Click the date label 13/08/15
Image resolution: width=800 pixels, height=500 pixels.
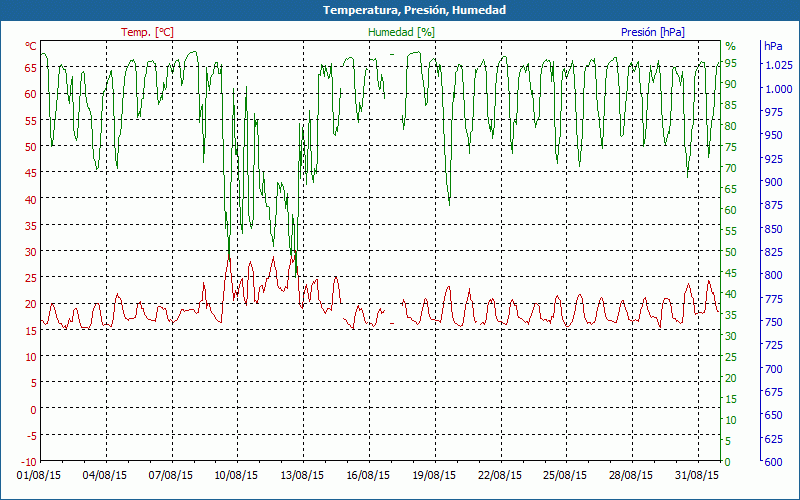click(302, 476)
